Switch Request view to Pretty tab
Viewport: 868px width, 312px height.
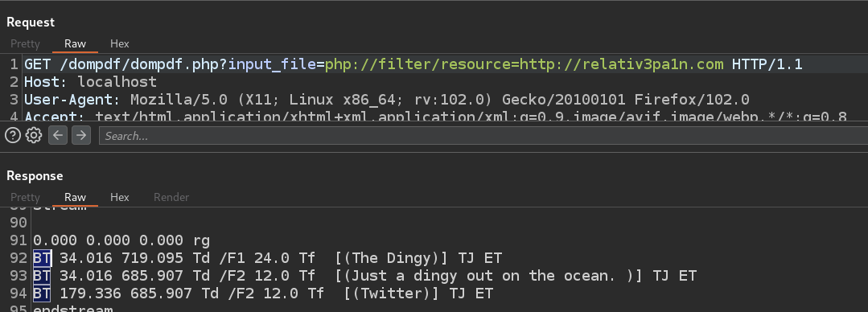point(25,43)
